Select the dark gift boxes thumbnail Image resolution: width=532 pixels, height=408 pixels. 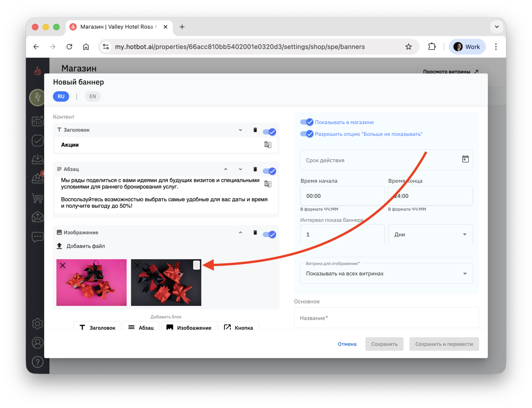[x=166, y=283]
